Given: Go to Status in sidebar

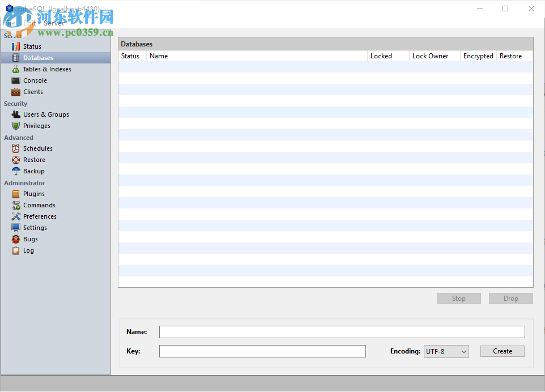Looking at the screenshot, I should (32, 46).
